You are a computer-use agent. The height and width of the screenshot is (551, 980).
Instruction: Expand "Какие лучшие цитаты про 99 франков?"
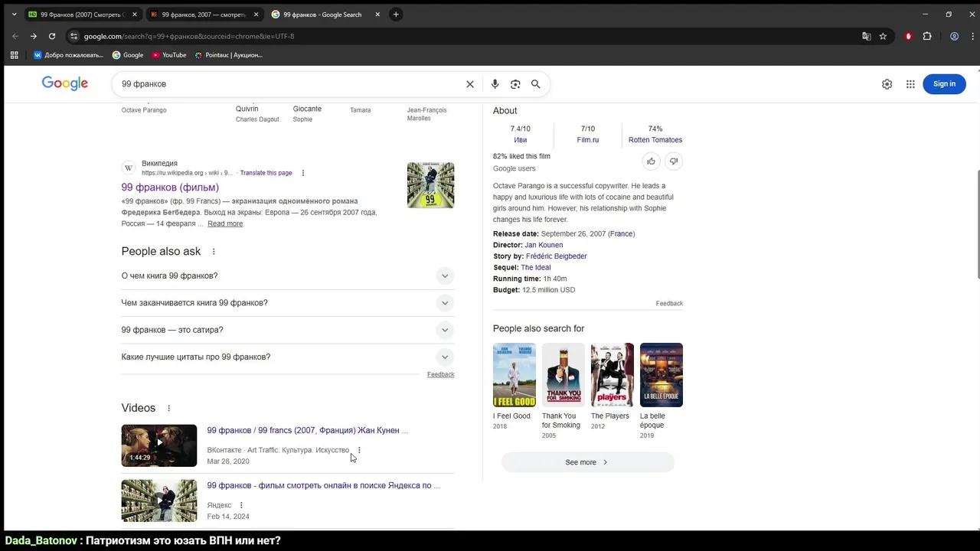pyautogui.click(x=288, y=357)
